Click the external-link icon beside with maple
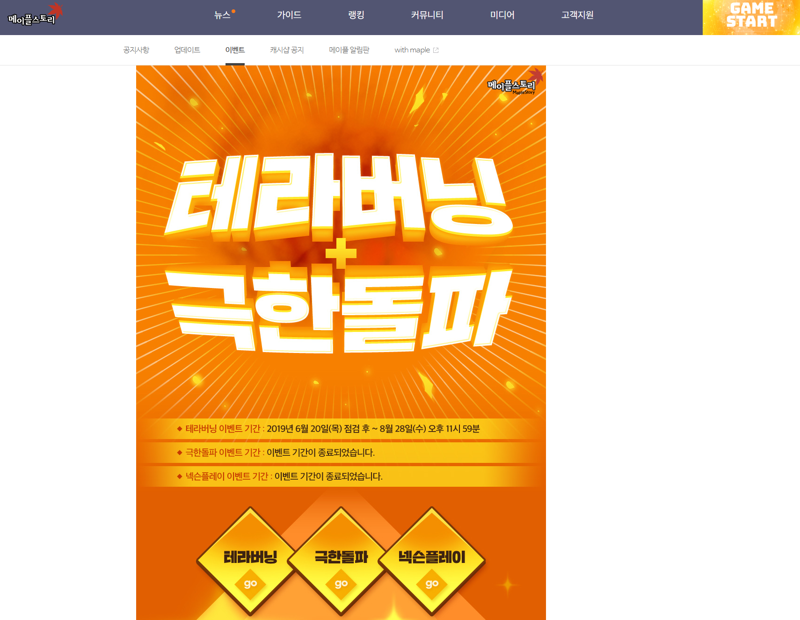This screenshot has height=620, width=800. 436,50
